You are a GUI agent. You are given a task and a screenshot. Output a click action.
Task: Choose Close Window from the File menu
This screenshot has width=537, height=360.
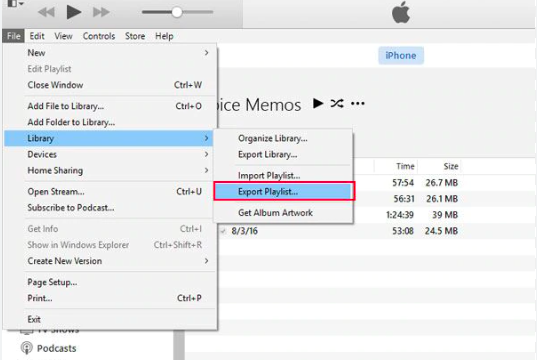(x=110, y=85)
